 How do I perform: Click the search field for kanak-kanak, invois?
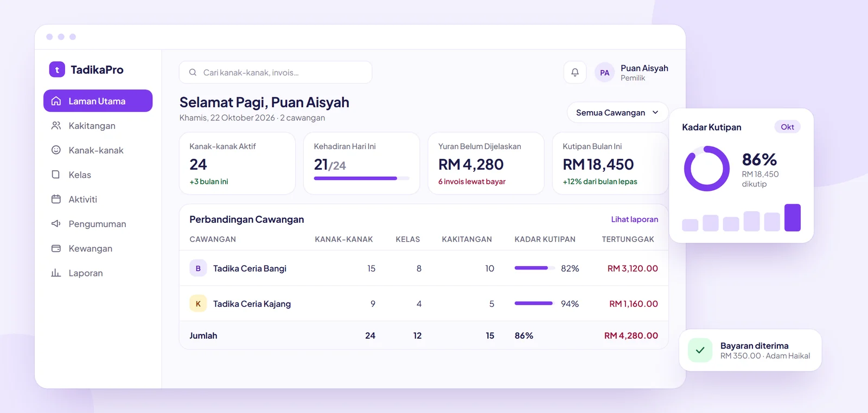276,73
